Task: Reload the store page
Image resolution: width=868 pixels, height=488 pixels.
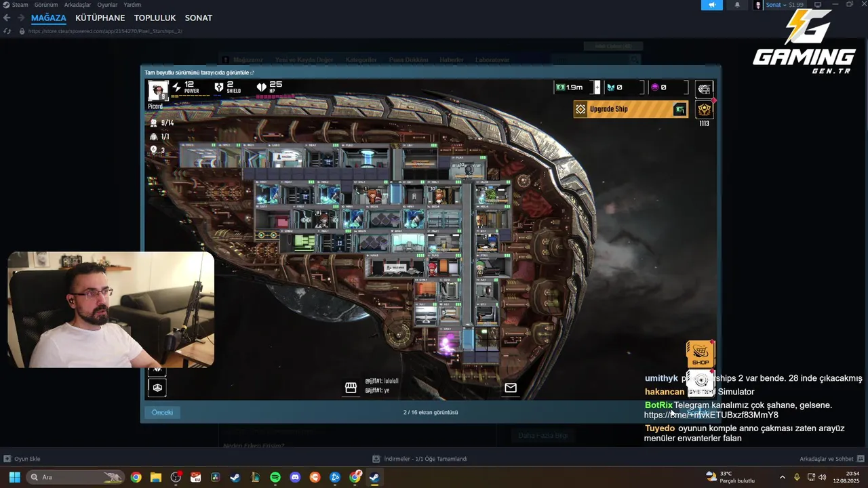Action: pyautogui.click(x=7, y=31)
